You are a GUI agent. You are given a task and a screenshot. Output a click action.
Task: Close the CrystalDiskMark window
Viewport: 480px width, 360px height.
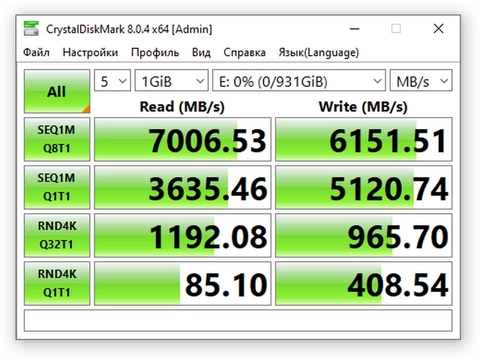pyautogui.click(x=438, y=29)
